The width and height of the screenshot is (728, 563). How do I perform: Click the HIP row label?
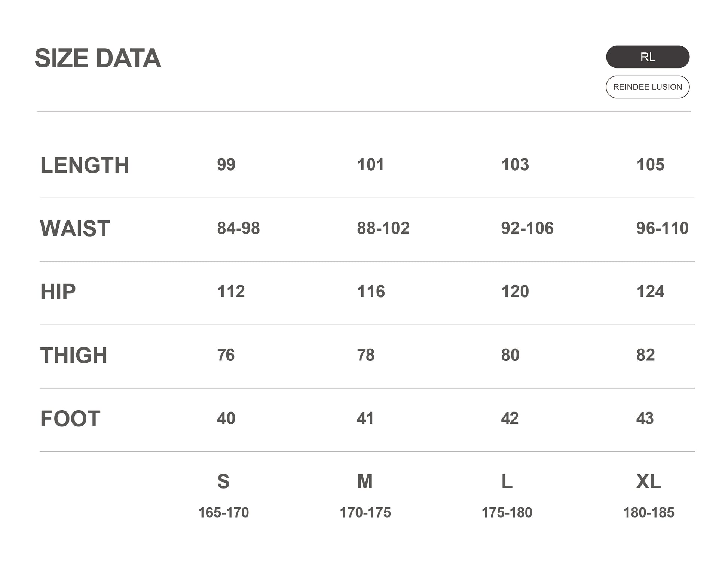[58, 292]
